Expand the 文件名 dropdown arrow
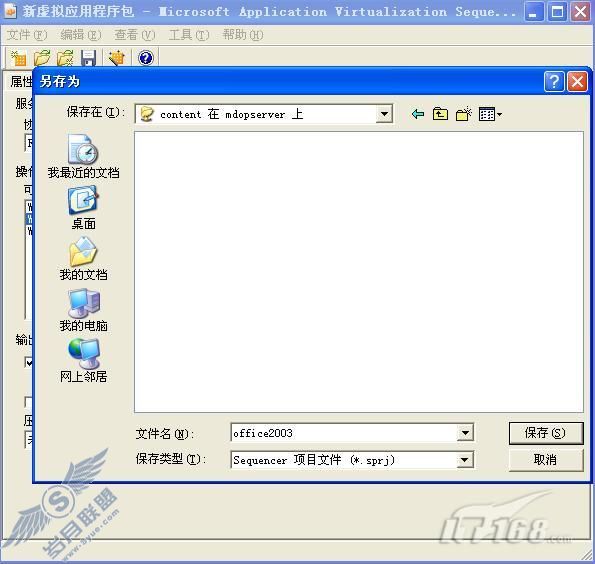595x564 pixels. (x=465, y=433)
